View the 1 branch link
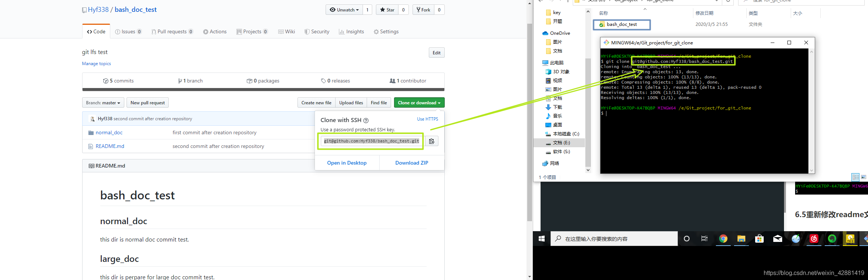The image size is (868, 280). (190, 81)
